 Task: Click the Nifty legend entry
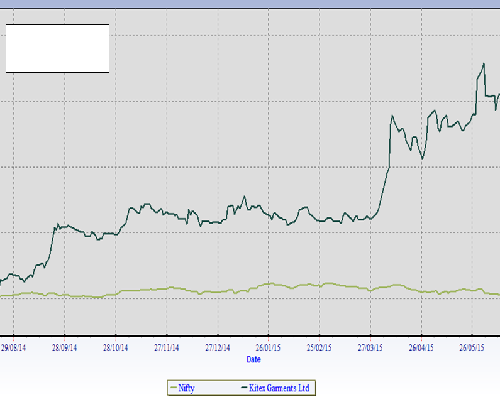click(183, 388)
